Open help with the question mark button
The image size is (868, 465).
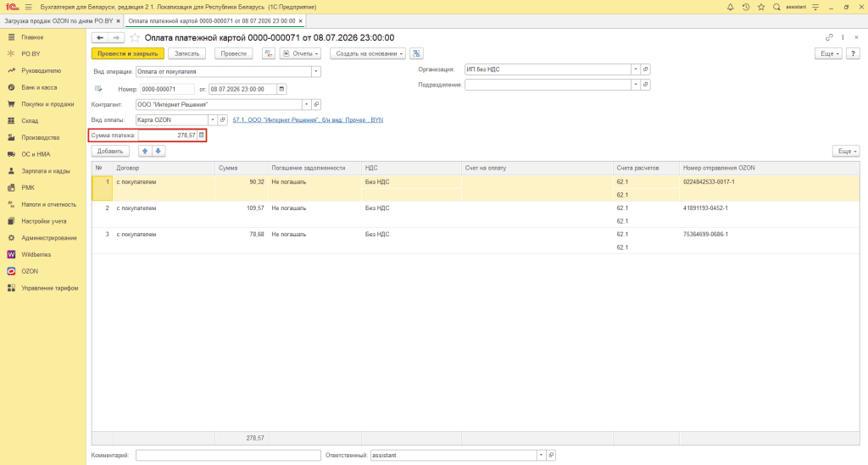pos(853,53)
